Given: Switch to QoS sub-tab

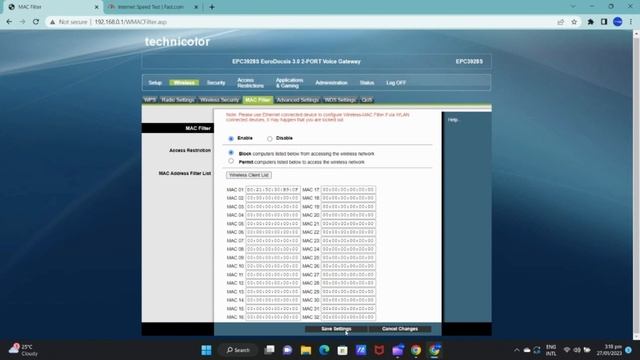Looking at the screenshot, I should click(x=367, y=100).
